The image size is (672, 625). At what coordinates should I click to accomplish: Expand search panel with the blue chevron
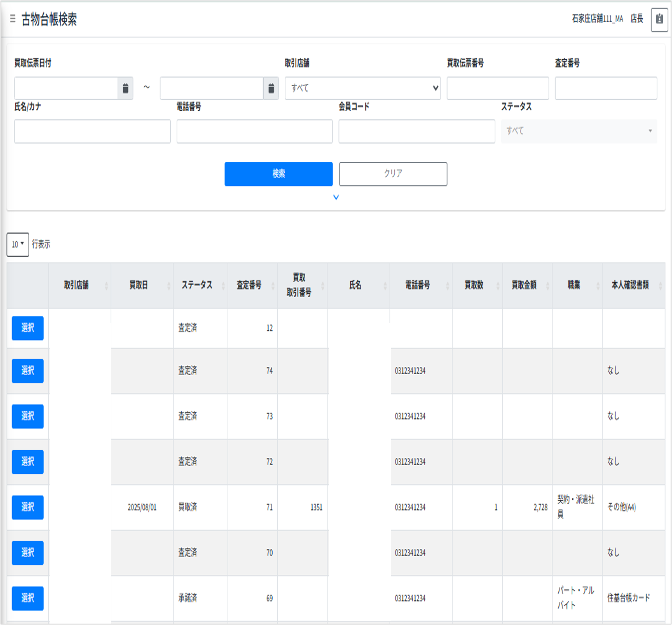click(x=336, y=198)
